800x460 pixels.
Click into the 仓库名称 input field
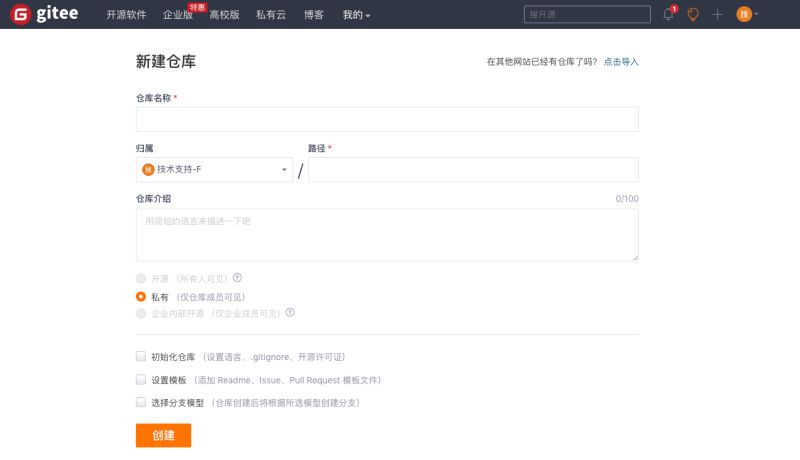pyautogui.click(x=387, y=119)
